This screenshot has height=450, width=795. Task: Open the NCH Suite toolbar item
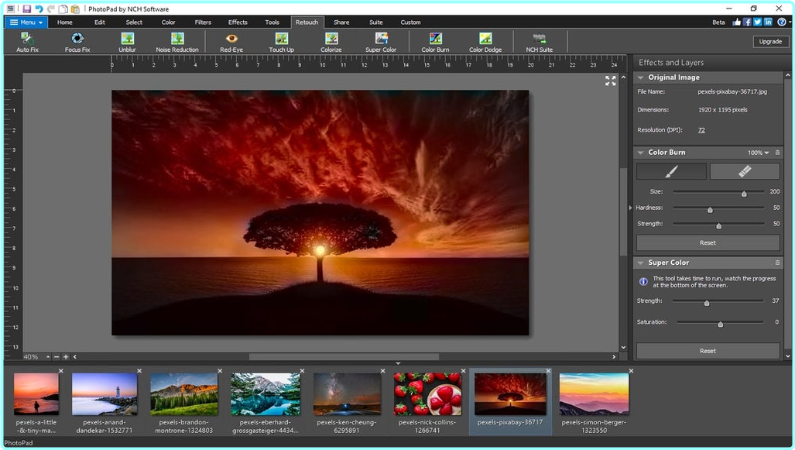(539, 42)
